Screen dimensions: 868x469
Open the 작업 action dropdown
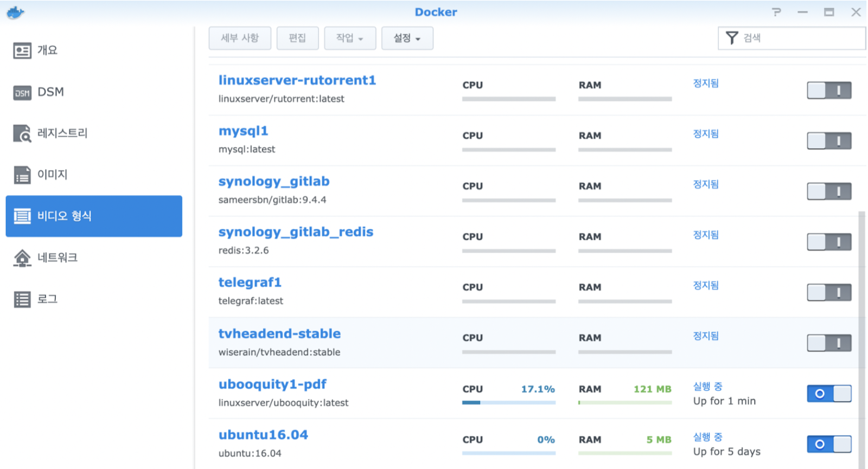coord(350,38)
